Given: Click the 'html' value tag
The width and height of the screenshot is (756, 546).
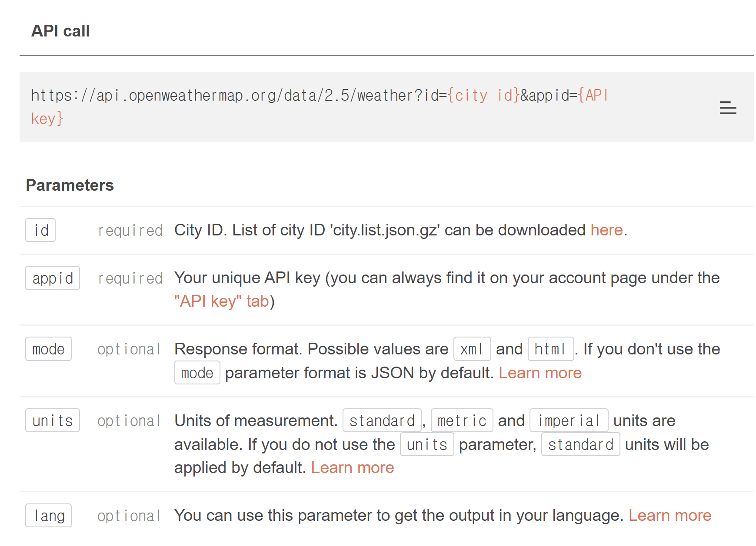Looking at the screenshot, I should pyautogui.click(x=551, y=349).
